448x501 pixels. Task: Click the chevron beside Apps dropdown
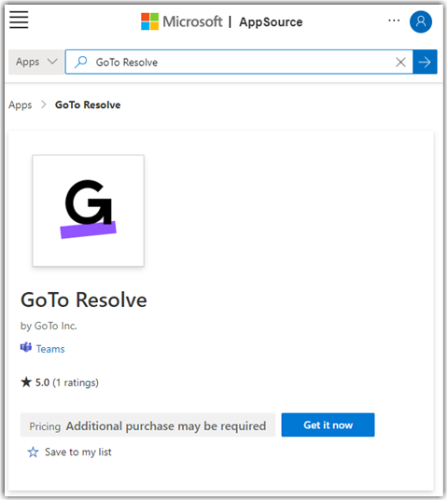pos(52,62)
